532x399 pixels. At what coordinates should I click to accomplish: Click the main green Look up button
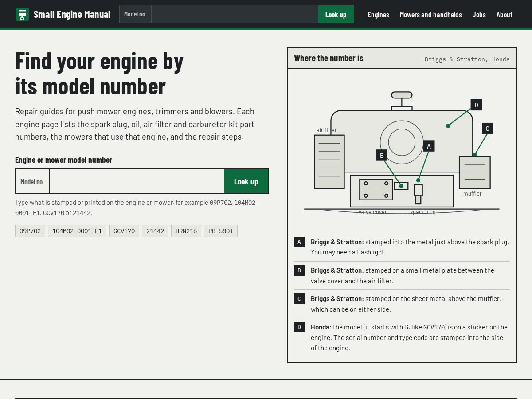tap(246, 181)
